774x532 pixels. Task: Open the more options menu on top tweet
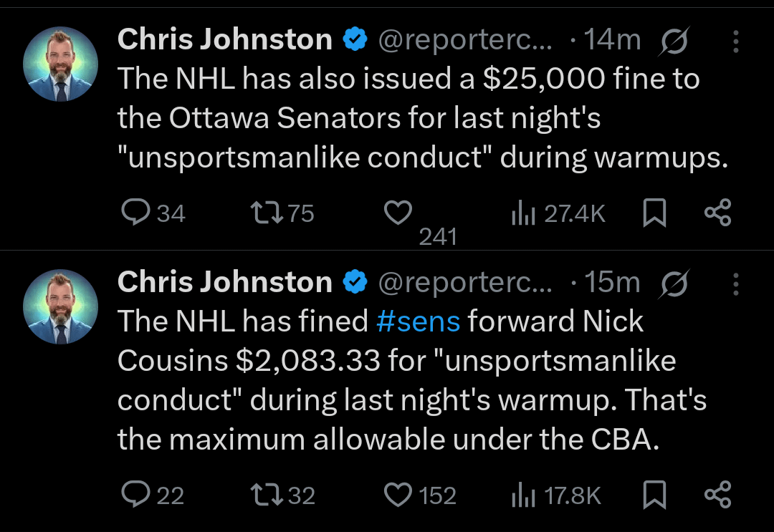pyautogui.click(x=736, y=39)
